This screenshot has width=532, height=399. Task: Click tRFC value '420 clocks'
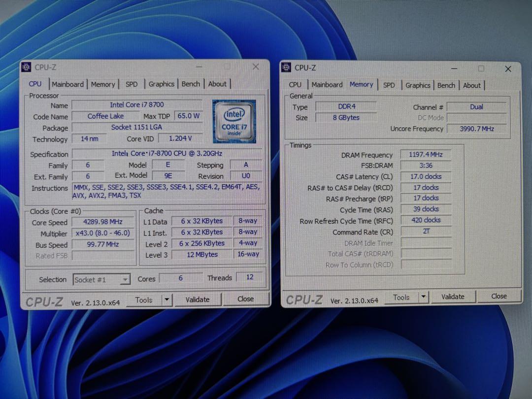[x=426, y=220]
